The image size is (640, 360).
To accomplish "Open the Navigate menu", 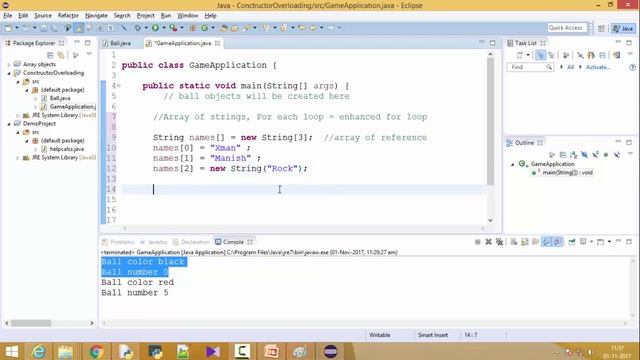I will click(x=96, y=16).
